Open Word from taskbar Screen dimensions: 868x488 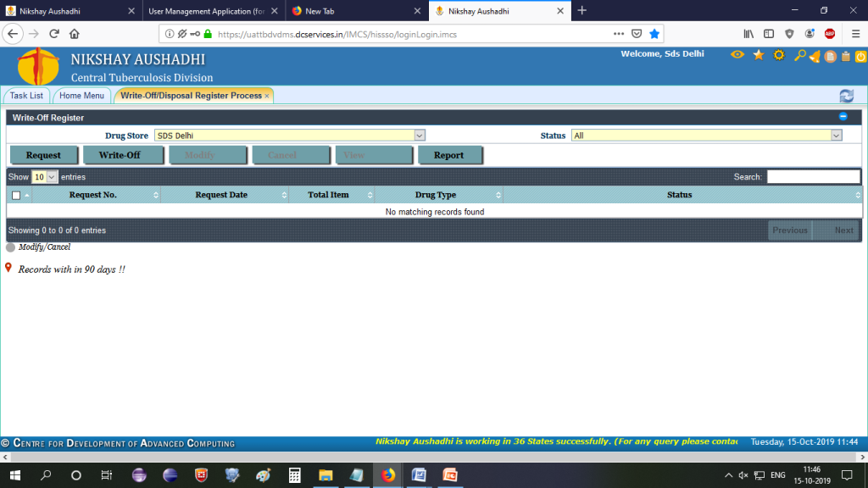point(419,475)
